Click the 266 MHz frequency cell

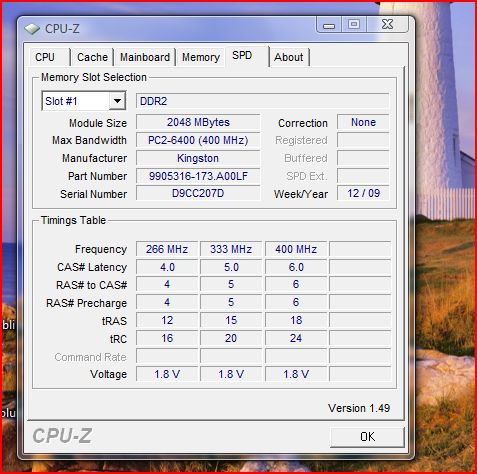point(167,249)
